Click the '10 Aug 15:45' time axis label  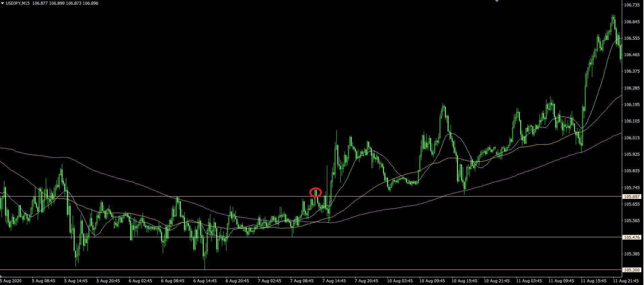(464, 281)
